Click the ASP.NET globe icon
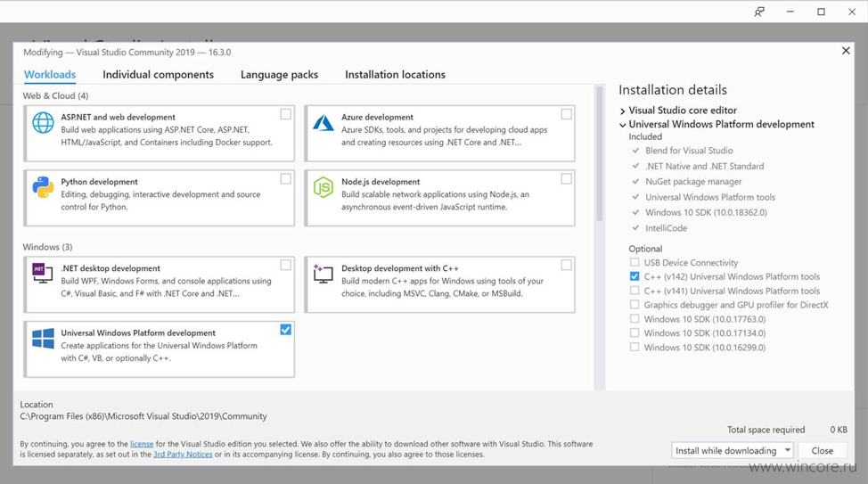This screenshot has width=868, height=484. tap(43, 122)
